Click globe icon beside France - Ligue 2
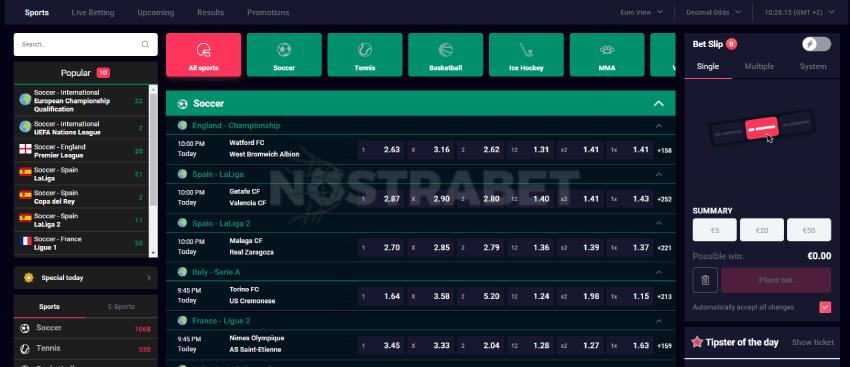 [x=183, y=320]
